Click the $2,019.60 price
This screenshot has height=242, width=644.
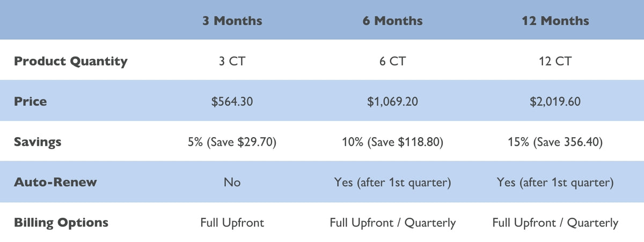coord(555,102)
